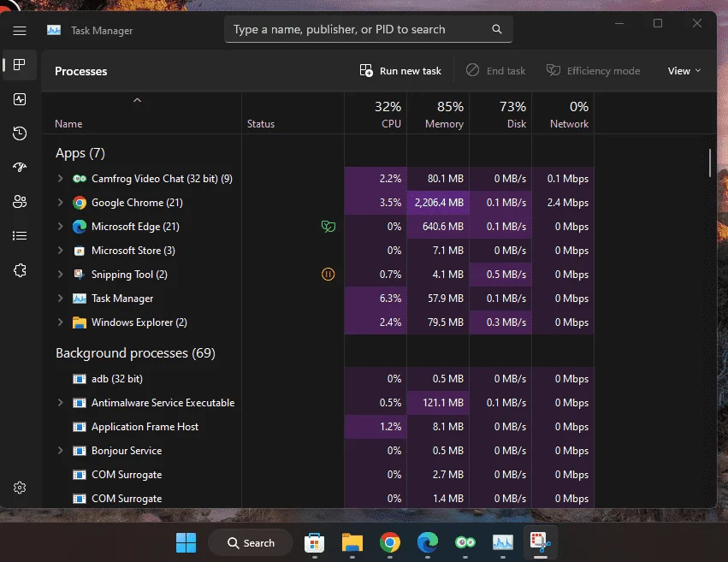This screenshot has width=728, height=562.
Task: Click Run new task button
Action: (x=400, y=71)
